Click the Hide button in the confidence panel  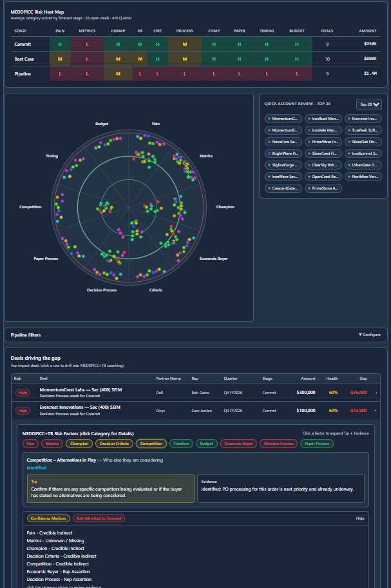click(x=360, y=518)
